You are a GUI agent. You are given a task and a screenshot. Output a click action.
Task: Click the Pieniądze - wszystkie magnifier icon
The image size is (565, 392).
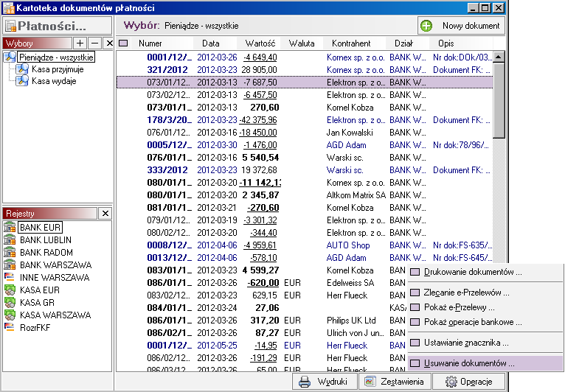point(10,57)
